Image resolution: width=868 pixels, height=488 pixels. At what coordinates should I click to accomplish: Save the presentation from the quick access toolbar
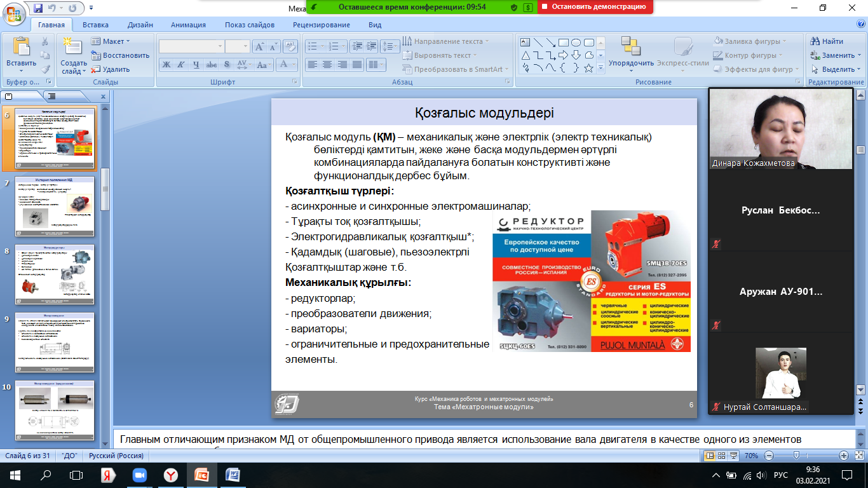[38, 8]
